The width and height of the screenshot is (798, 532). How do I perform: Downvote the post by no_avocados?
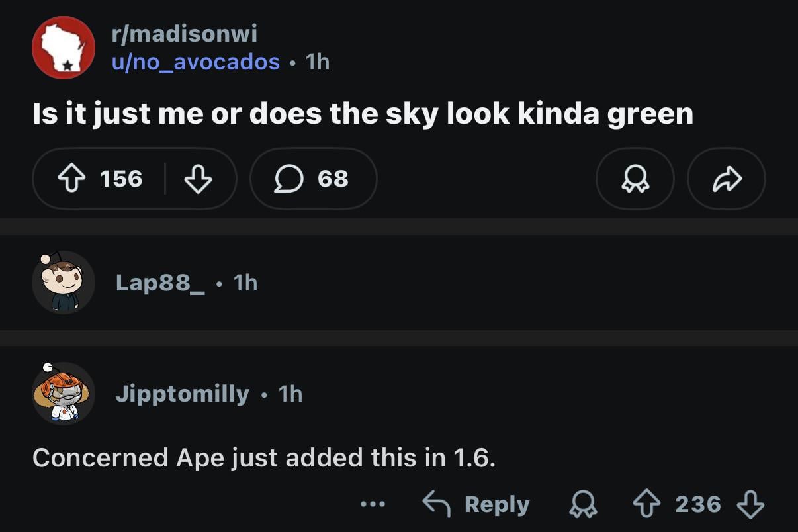[197, 179]
